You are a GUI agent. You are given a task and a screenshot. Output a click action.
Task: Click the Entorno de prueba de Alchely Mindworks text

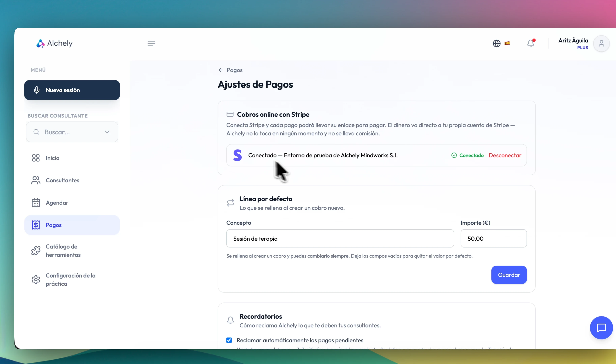341,155
